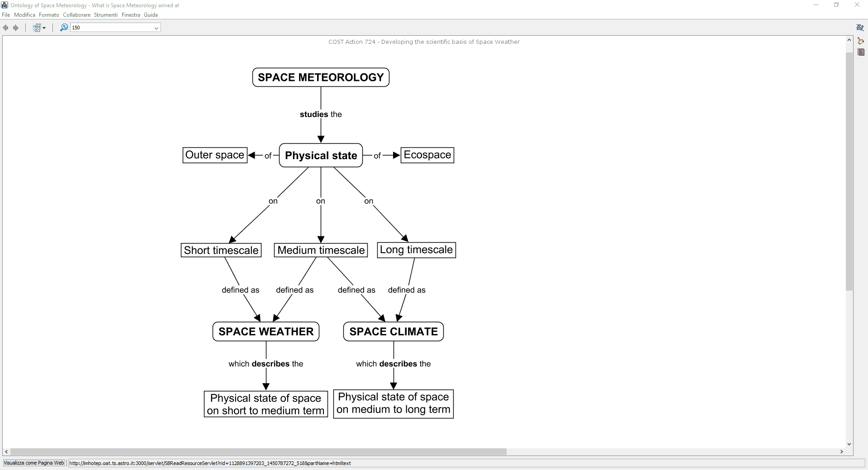Click the horizontal scrollbar right arrow

point(842,451)
